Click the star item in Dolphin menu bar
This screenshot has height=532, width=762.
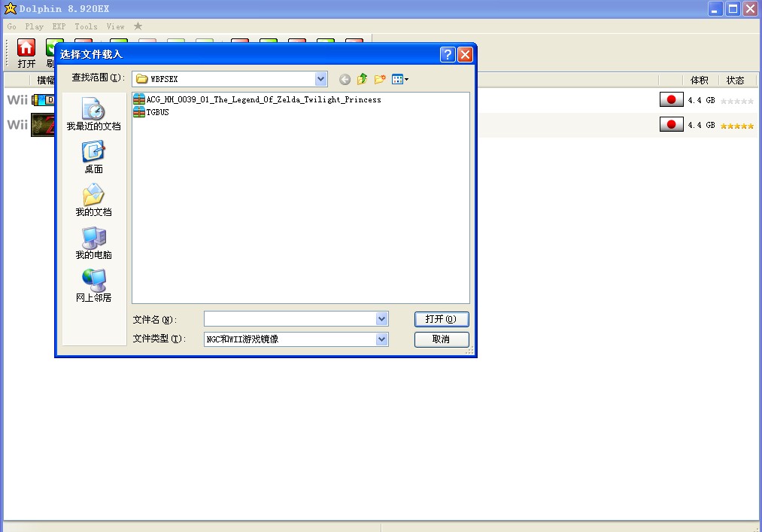coord(138,26)
